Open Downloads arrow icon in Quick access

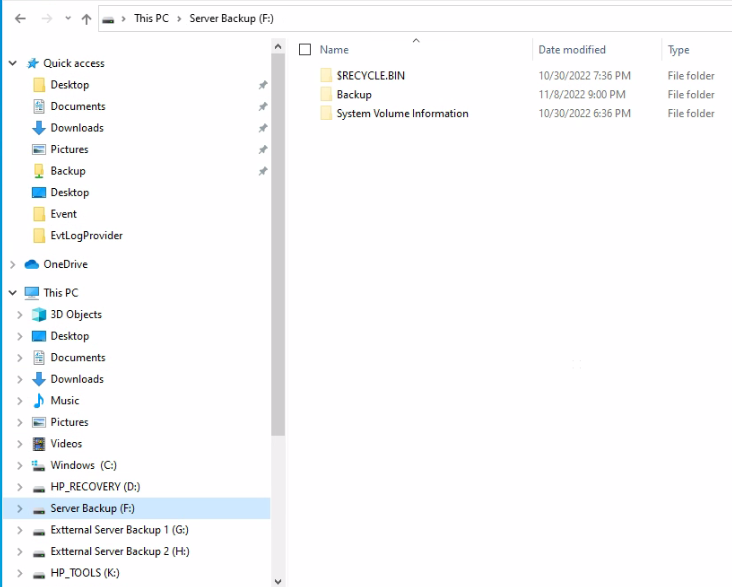coord(39,127)
